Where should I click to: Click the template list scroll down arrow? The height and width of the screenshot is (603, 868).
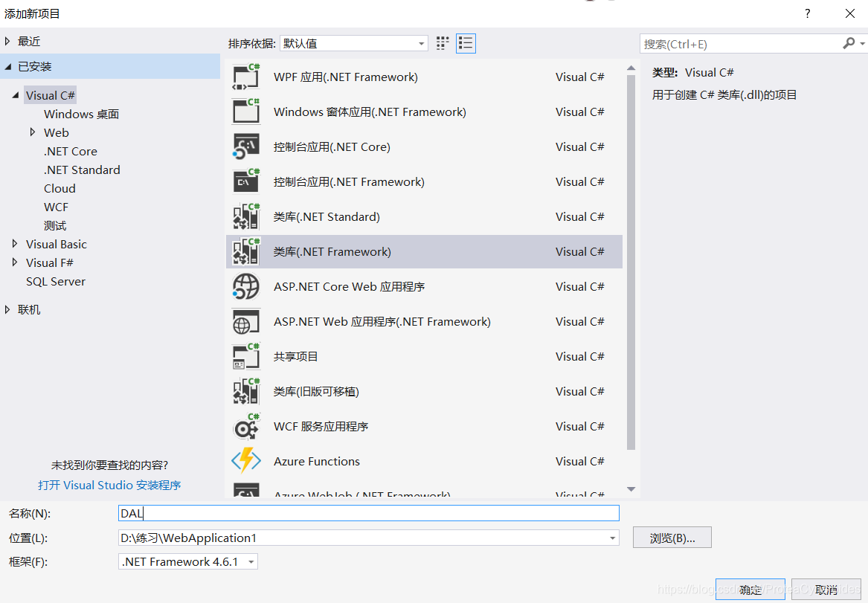point(631,489)
